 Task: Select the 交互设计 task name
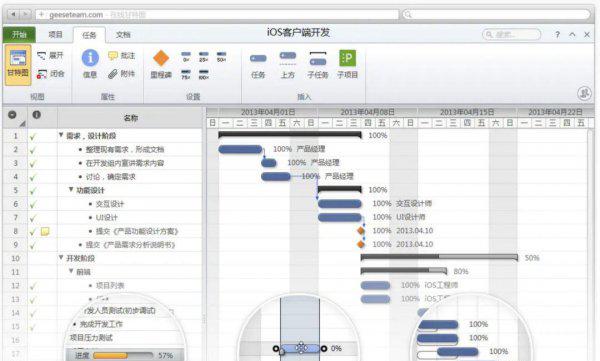click(x=110, y=204)
